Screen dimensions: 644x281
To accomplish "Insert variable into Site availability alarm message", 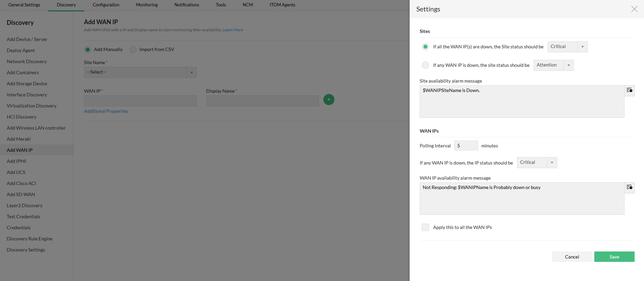I will coord(629,91).
